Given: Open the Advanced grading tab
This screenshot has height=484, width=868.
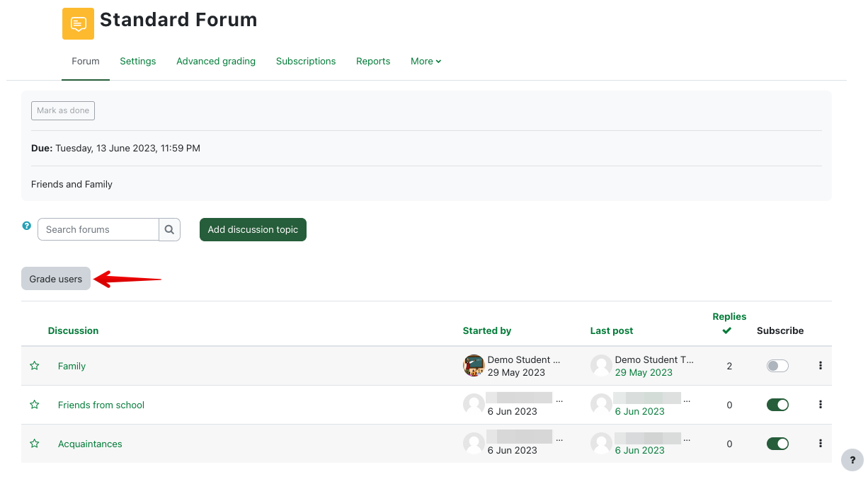Looking at the screenshot, I should tap(216, 62).
